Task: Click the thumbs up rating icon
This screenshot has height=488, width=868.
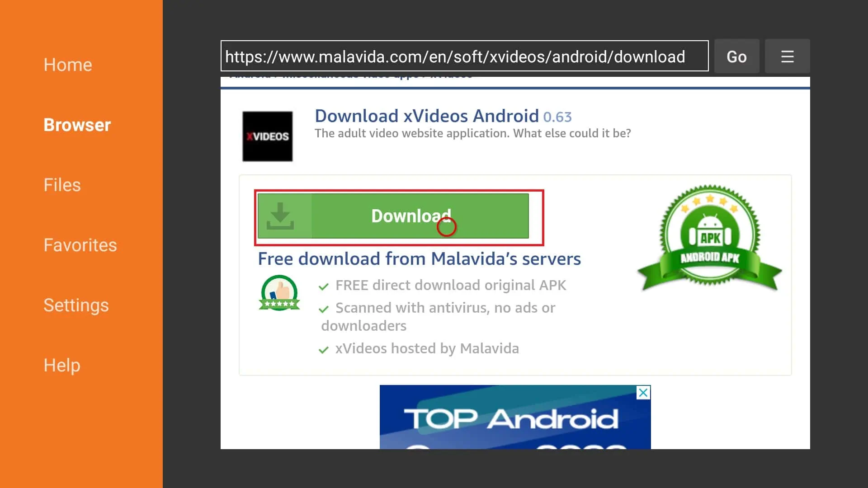Action: click(279, 293)
